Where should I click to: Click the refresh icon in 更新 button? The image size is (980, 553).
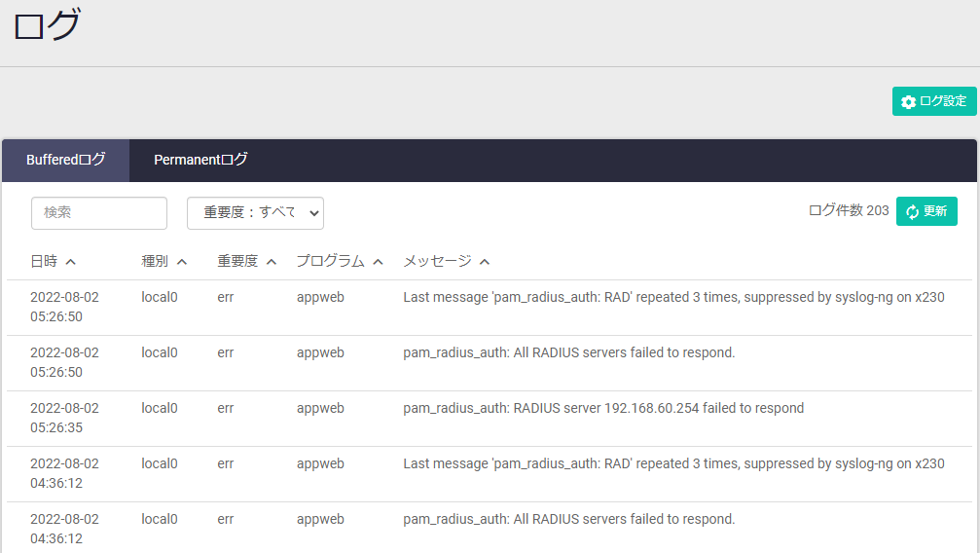[912, 211]
